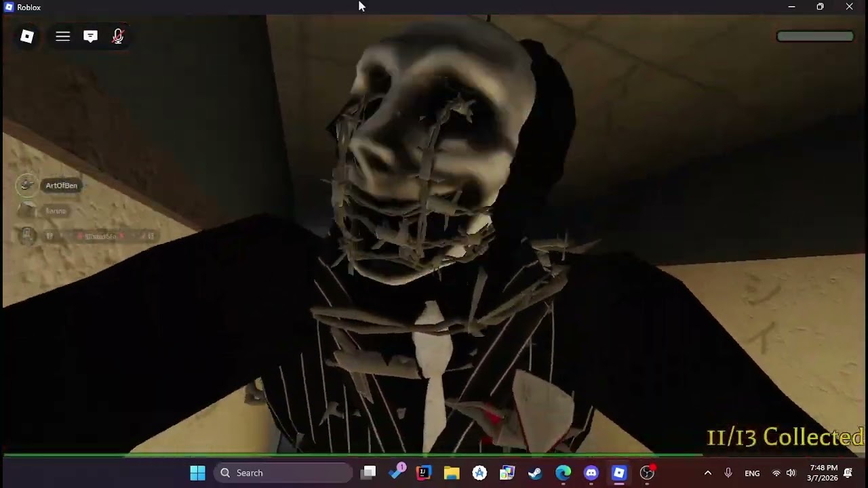
Task: Open the Roblox logo menu
Action: pos(27,37)
